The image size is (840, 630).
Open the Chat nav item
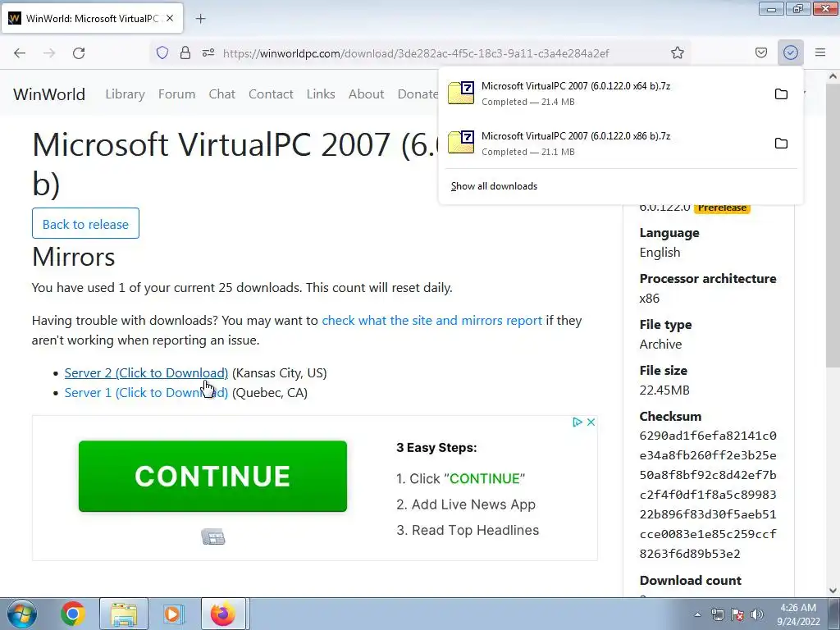(x=221, y=94)
